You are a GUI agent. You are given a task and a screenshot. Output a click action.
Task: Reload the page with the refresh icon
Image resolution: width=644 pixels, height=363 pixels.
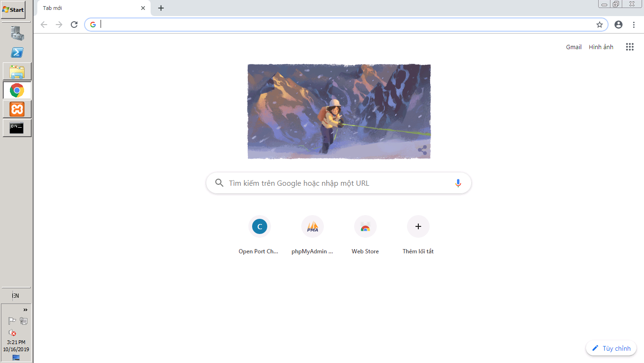click(74, 25)
